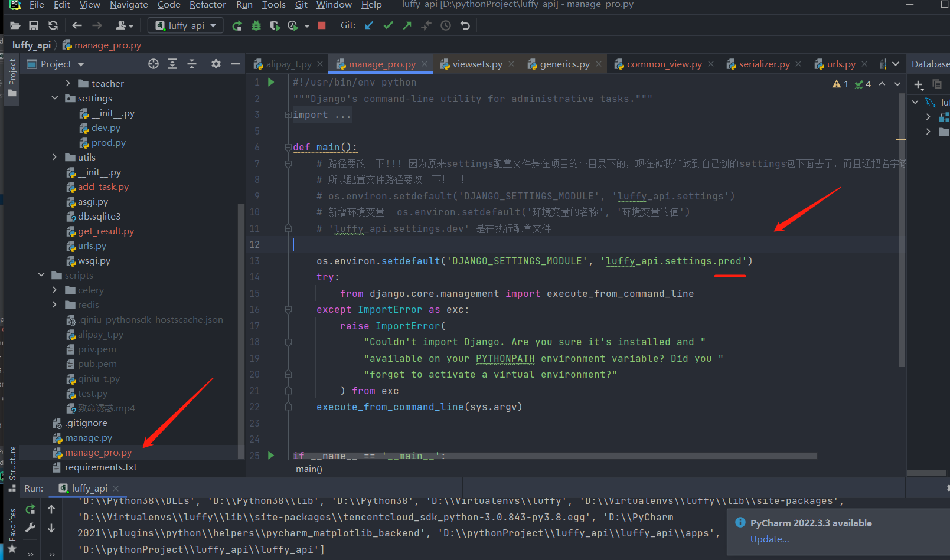Viewport: 950px width, 560px height.
Task: Select prod.py in the project tree
Action: (109, 142)
